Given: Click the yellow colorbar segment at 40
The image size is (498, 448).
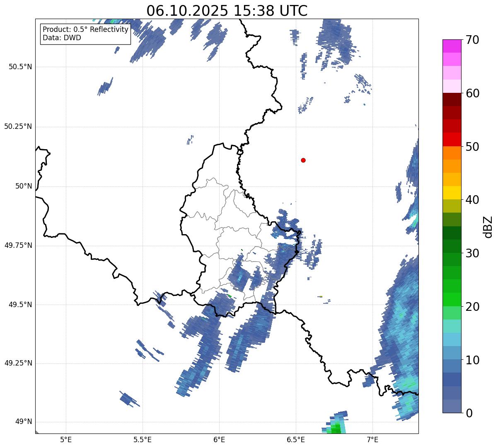Looking at the screenshot, I should click(452, 193).
